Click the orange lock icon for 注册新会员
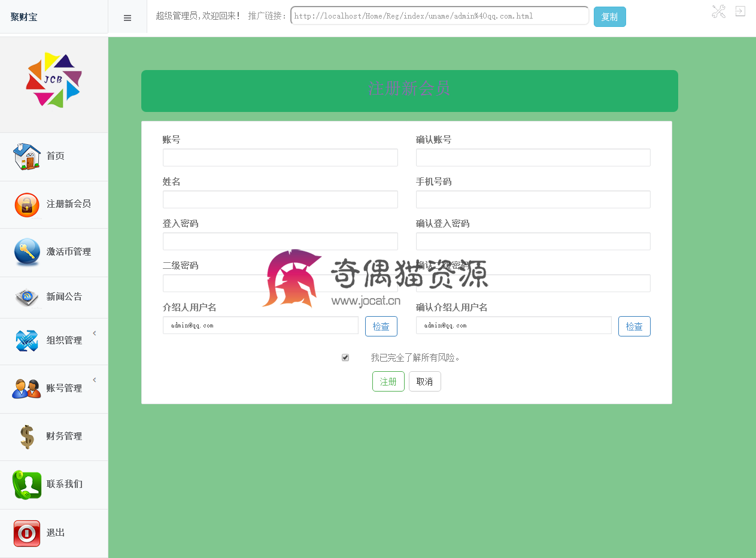Screen dimensions: 756x558 pos(27,205)
